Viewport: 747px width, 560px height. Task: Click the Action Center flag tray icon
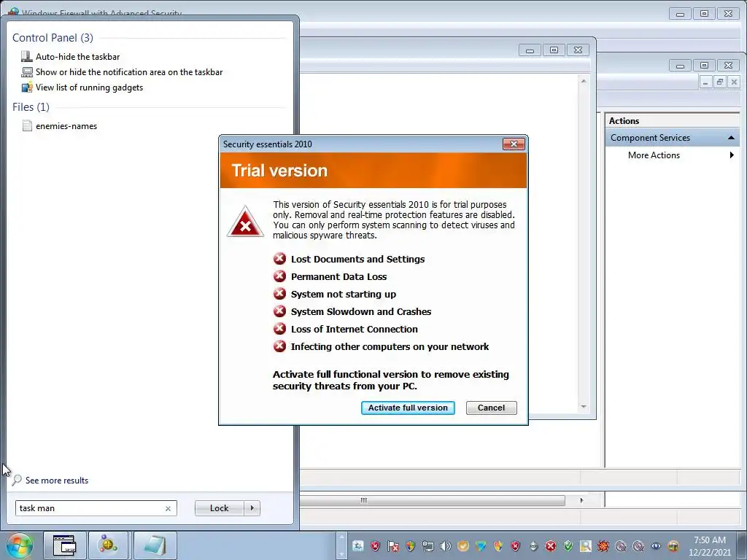tap(393, 546)
